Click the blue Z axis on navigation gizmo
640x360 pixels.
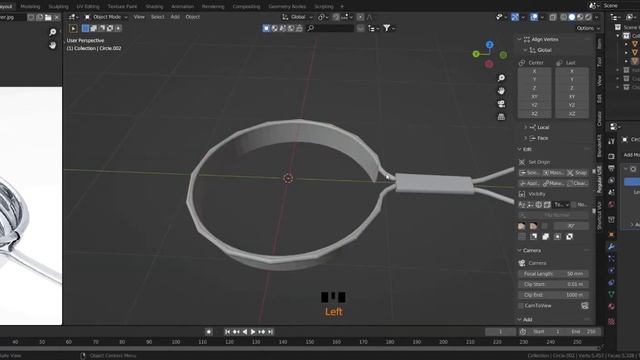click(490, 44)
